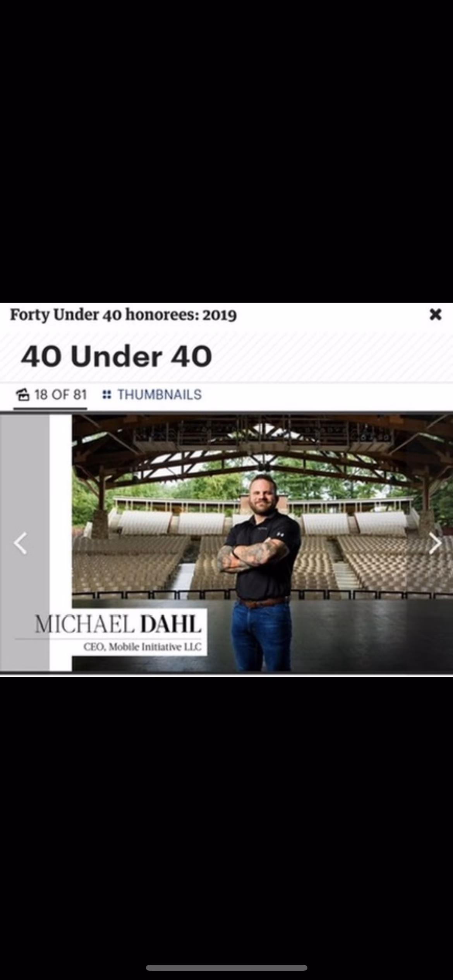Click the Under Armour logo on the shirt
Viewport: 453px width, 980px height.
[280, 535]
